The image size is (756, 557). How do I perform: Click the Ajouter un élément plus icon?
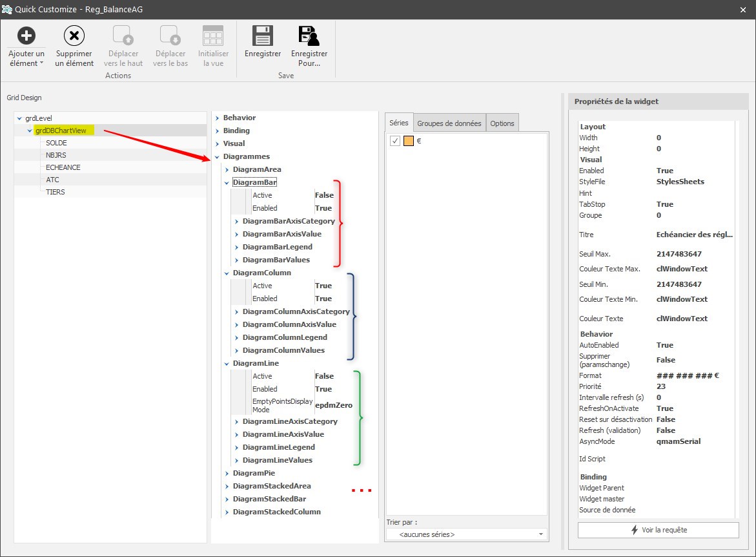[26, 36]
